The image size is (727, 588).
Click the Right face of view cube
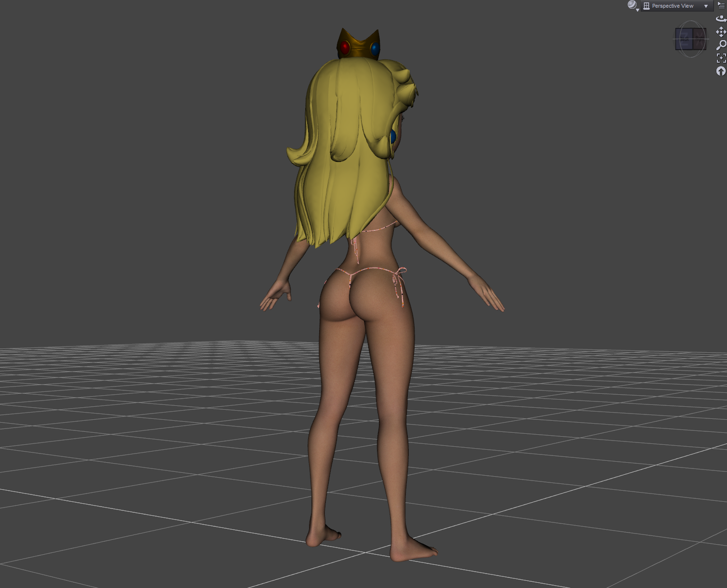coord(700,39)
